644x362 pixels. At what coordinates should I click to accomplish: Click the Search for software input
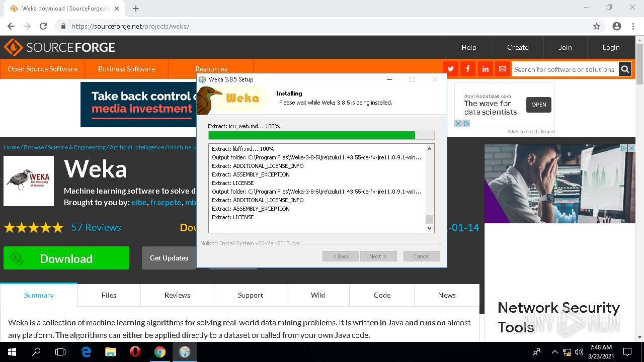565,69
